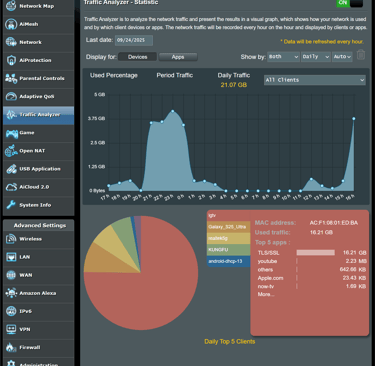
Task: Open the System Info wrench icon
Action: pyautogui.click(x=11, y=205)
